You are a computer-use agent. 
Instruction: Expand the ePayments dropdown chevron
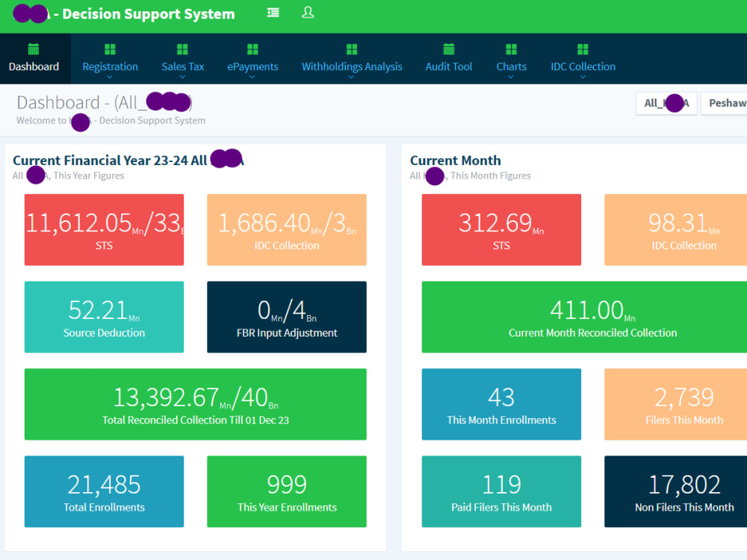click(x=252, y=74)
